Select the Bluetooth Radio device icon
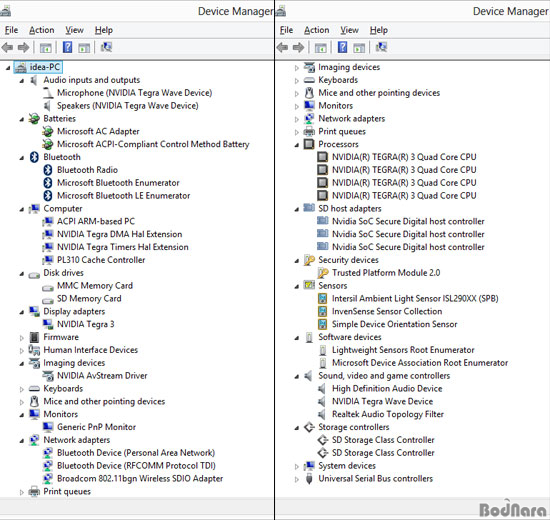This screenshot has width=550, height=520. (x=48, y=170)
